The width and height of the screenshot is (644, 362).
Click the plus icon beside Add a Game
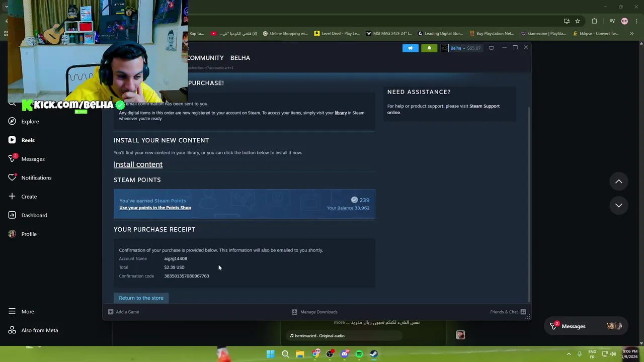(x=111, y=312)
